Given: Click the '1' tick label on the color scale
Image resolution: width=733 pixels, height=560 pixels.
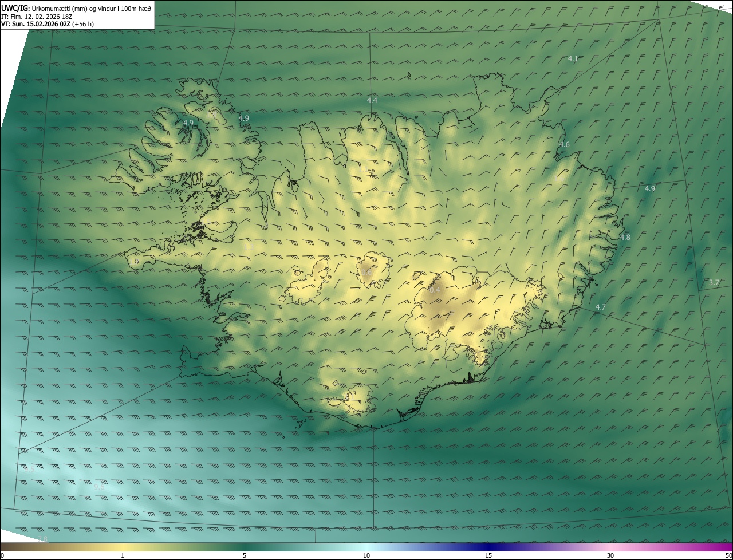Looking at the screenshot, I should point(123,555).
